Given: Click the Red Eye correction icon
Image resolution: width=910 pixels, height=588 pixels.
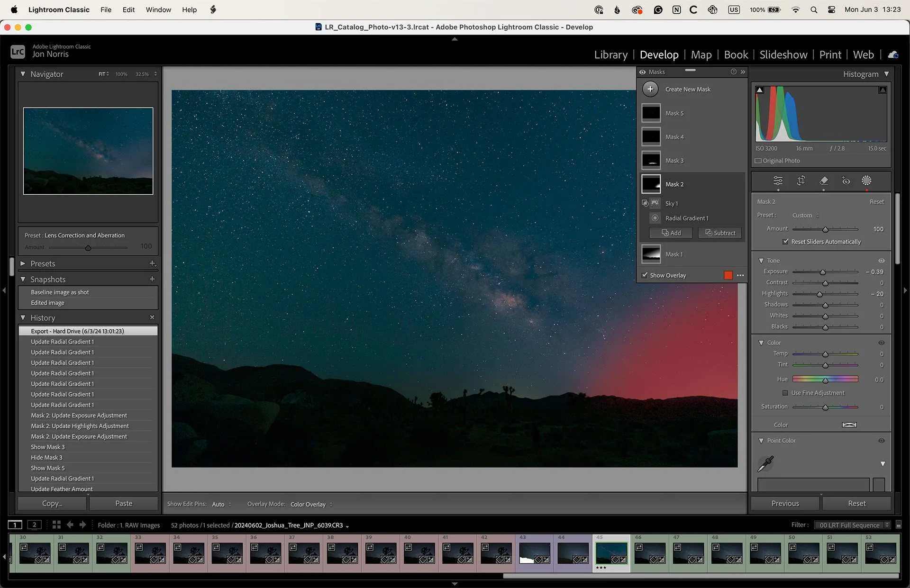Looking at the screenshot, I should click(x=846, y=181).
